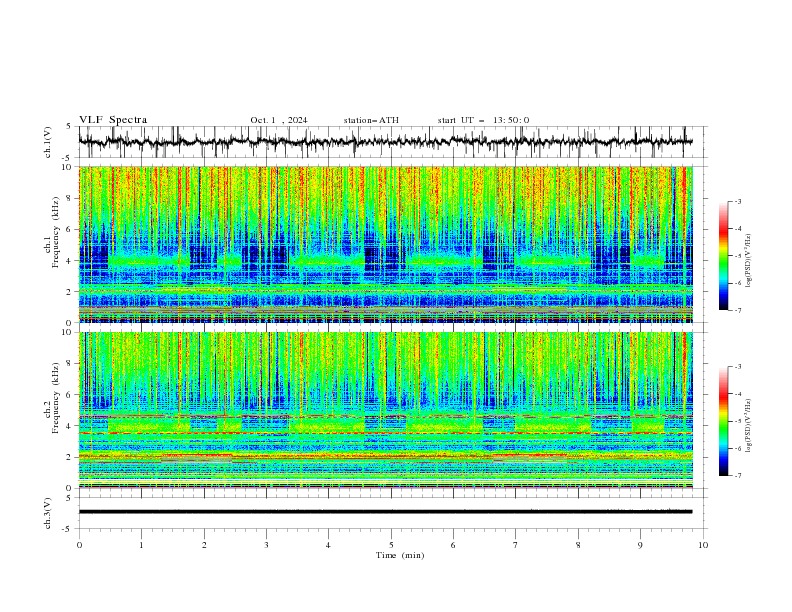Viewport: 792px width, 612px height.
Task: Click the 'ch.1 Frequency (kHz)' axis label
Action: (x=52, y=230)
